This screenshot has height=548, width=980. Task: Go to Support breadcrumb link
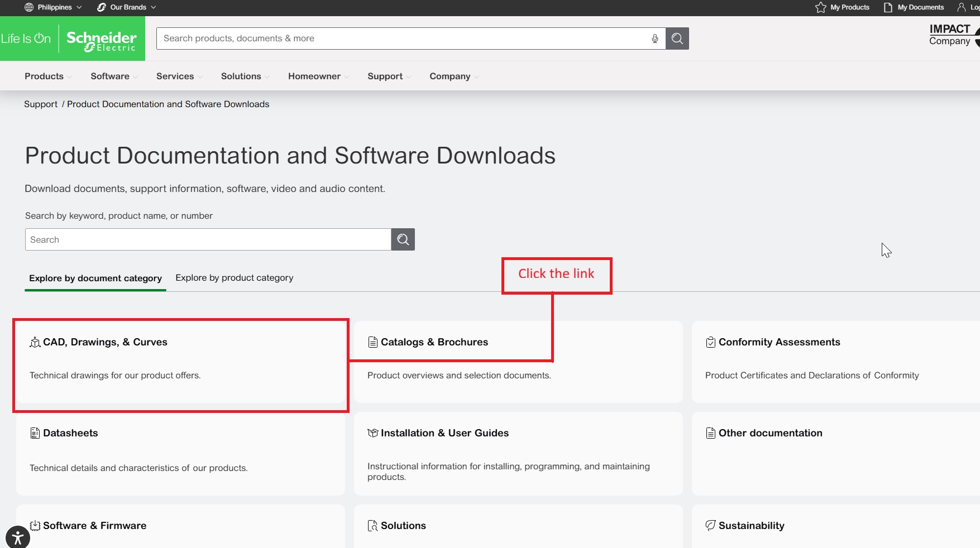point(41,104)
